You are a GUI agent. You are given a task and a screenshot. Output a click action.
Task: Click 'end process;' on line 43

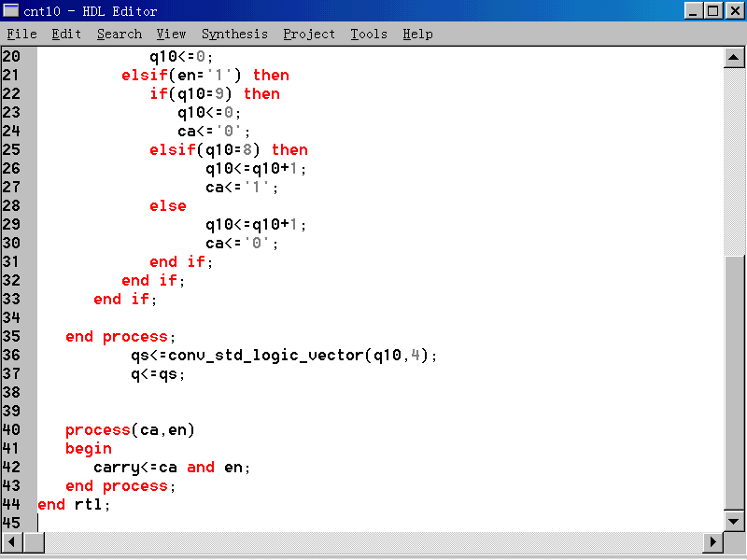coord(121,486)
